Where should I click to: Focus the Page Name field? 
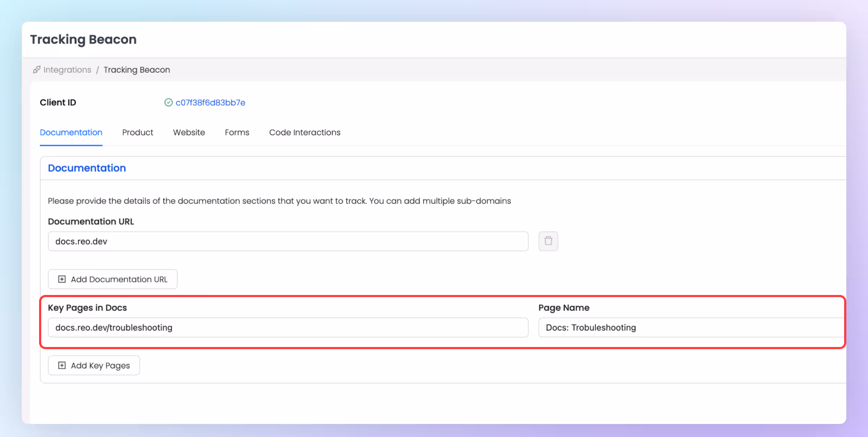click(x=692, y=327)
